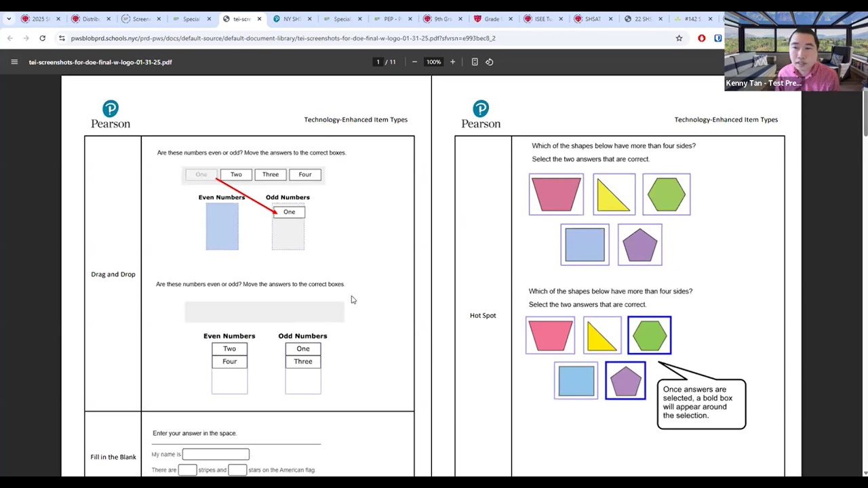
Task: Close the tei-screenshots tab
Action: point(259,19)
